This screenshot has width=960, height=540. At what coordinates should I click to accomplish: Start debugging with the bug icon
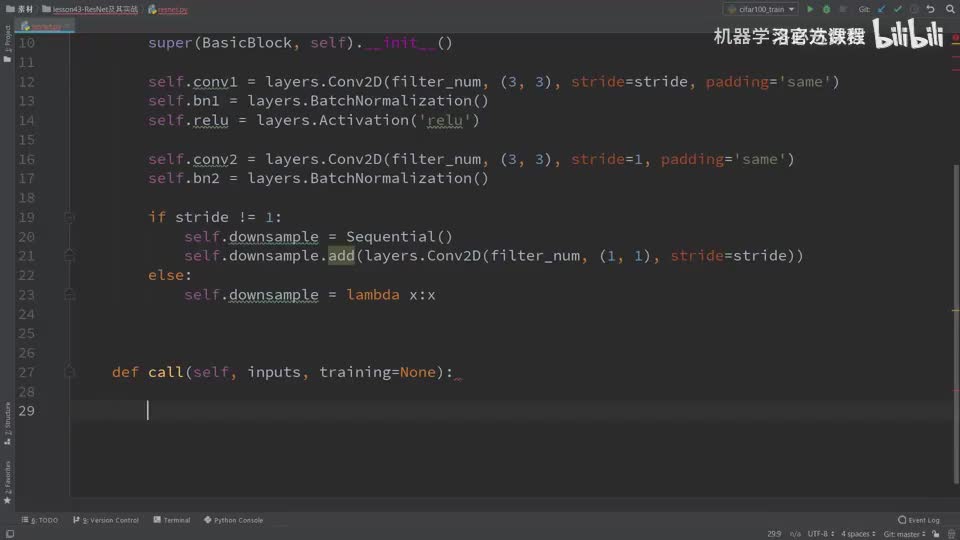tap(827, 9)
